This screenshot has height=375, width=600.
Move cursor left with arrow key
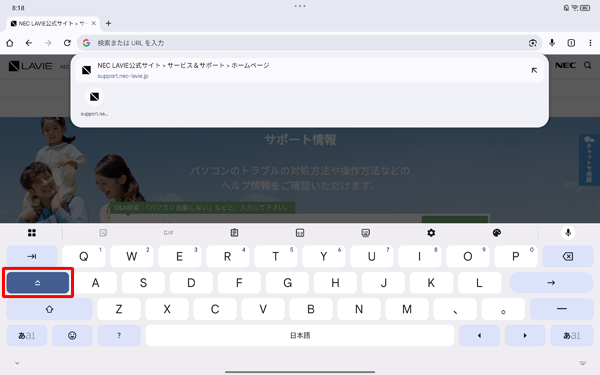(x=479, y=336)
